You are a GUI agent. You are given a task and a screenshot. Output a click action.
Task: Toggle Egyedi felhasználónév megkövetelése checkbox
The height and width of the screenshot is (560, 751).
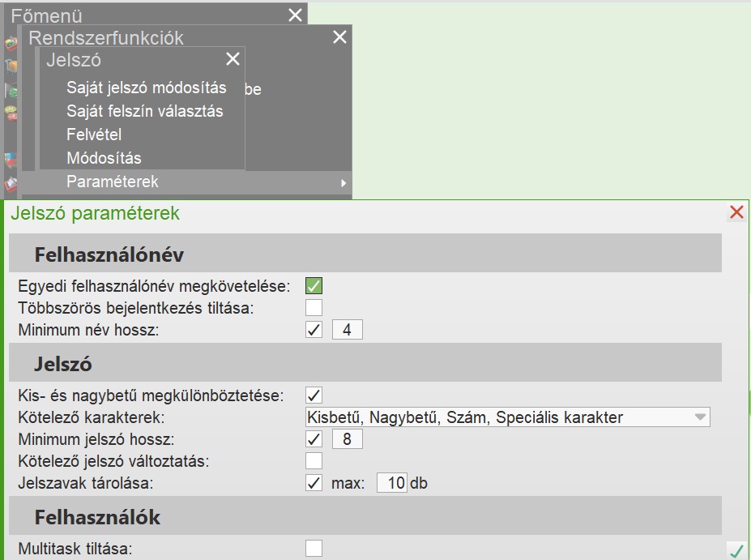click(x=314, y=285)
